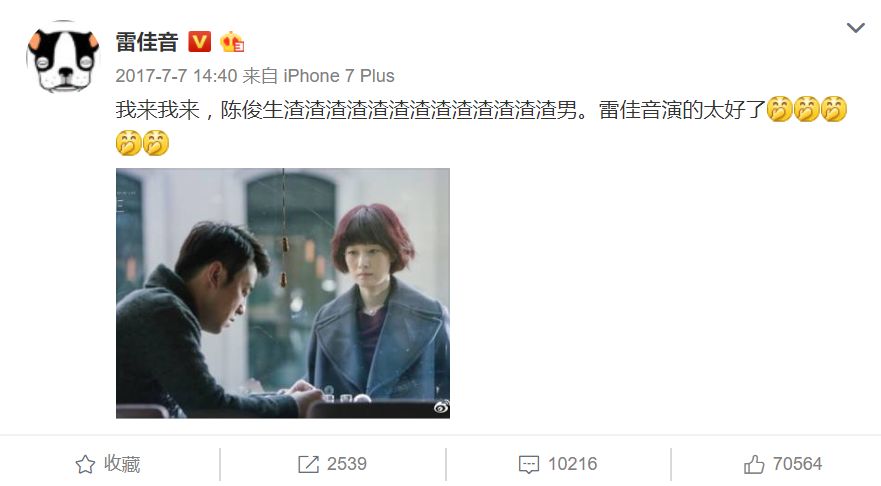The image size is (881, 486).
Task: Open the 雷佳音 username profile link
Action: (147, 42)
